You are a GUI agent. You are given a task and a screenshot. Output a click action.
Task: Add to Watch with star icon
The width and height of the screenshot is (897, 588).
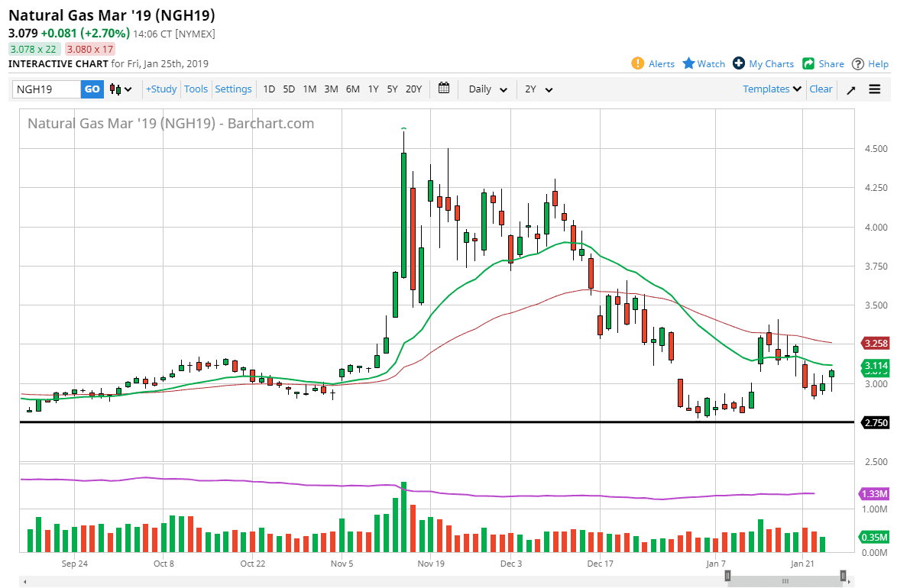click(x=688, y=64)
